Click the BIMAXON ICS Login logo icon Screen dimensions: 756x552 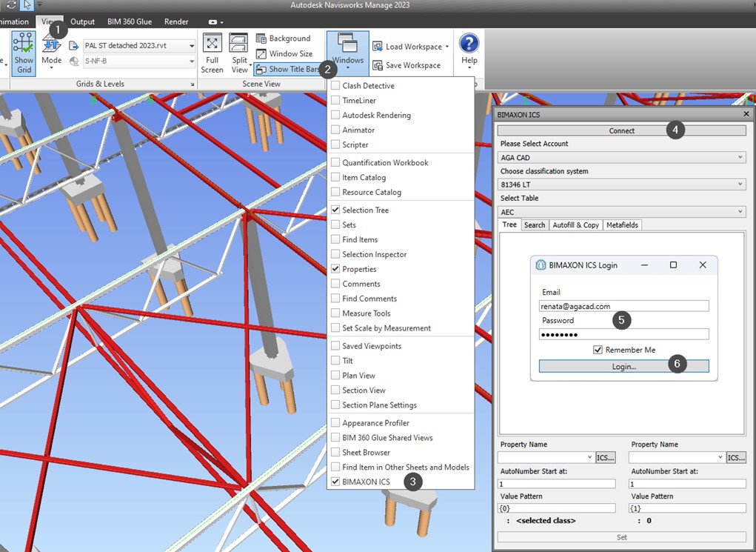click(x=541, y=265)
